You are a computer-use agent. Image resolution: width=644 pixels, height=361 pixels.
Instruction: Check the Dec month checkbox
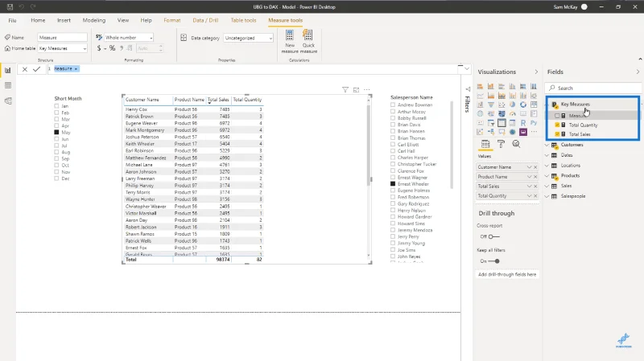point(56,178)
